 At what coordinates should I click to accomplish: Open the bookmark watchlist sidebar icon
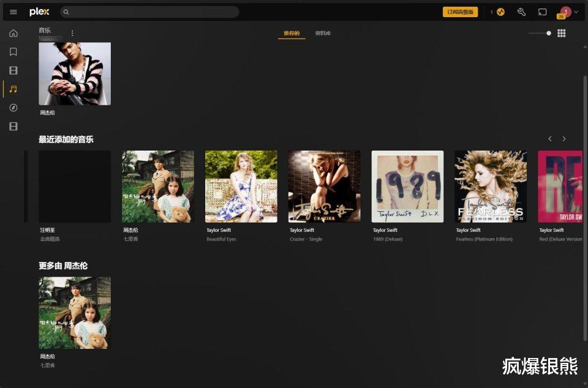click(13, 51)
